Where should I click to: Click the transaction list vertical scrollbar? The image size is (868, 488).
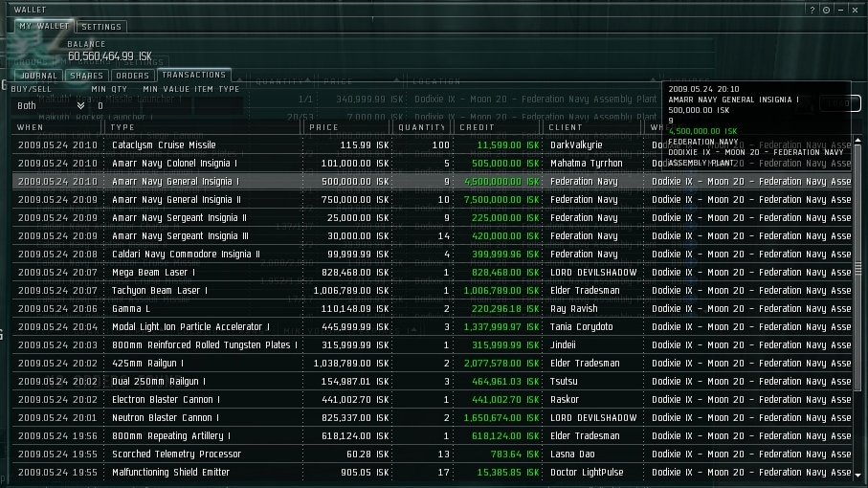857,306
